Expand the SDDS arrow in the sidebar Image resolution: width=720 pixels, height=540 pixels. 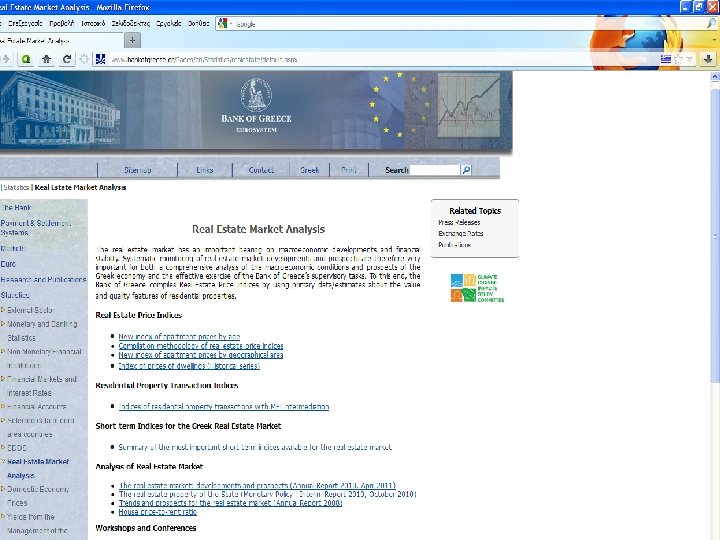click(x=3, y=448)
